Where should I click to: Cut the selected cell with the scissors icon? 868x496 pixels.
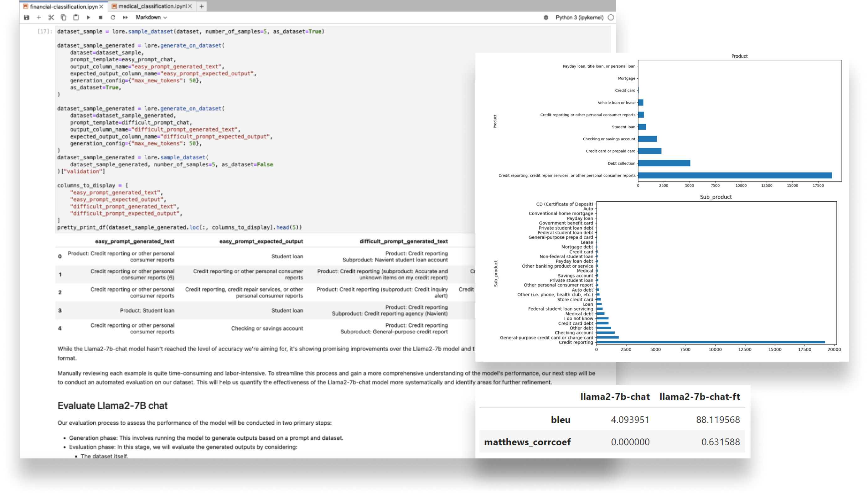[x=51, y=17]
